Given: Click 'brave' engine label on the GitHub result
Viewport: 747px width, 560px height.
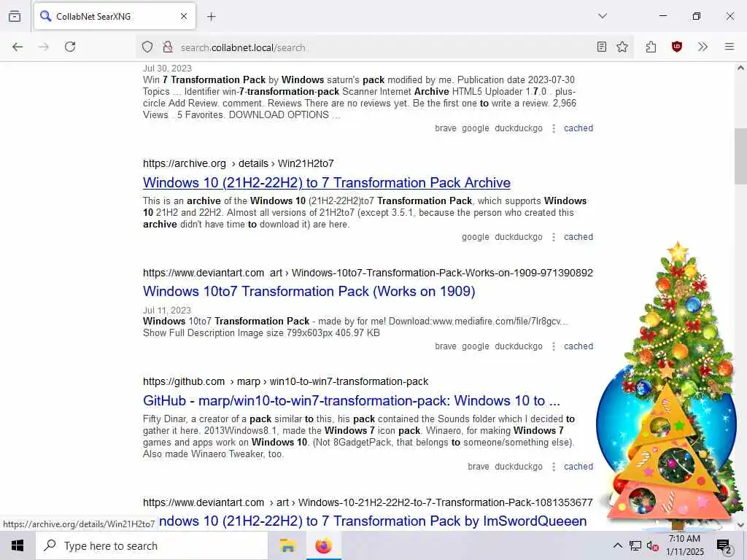Looking at the screenshot, I should (479, 467).
